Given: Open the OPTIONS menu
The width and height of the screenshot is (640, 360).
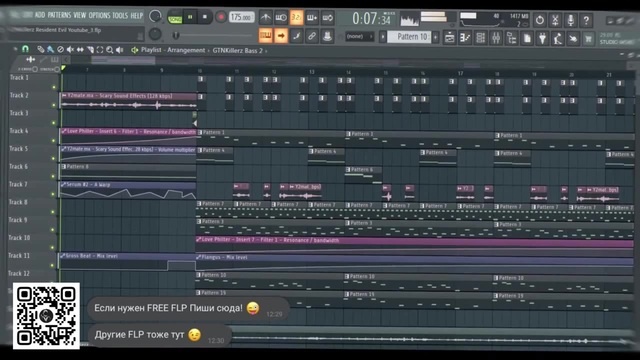Looking at the screenshot, I should [x=100, y=16].
